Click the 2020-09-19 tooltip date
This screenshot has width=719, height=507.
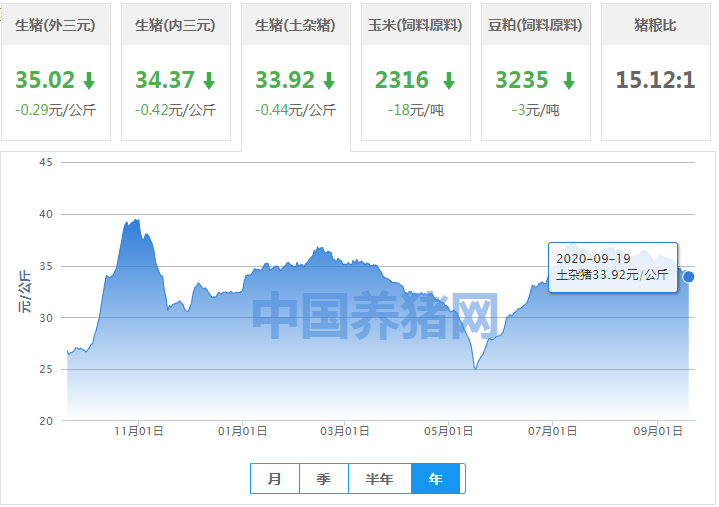click(x=593, y=259)
